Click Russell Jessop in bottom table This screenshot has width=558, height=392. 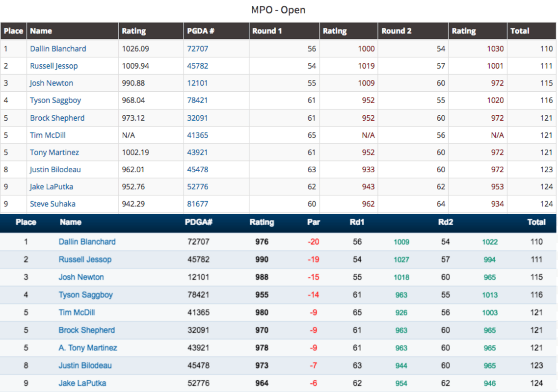(x=85, y=260)
